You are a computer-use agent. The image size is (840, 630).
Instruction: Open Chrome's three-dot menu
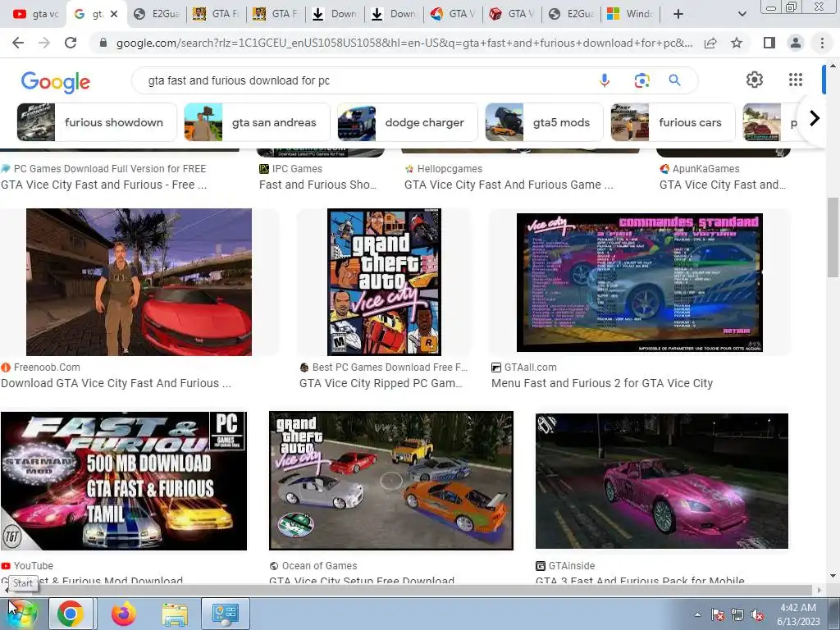822,43
